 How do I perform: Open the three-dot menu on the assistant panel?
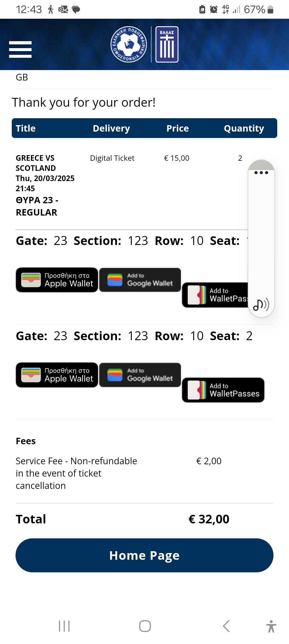click(261, 173)
